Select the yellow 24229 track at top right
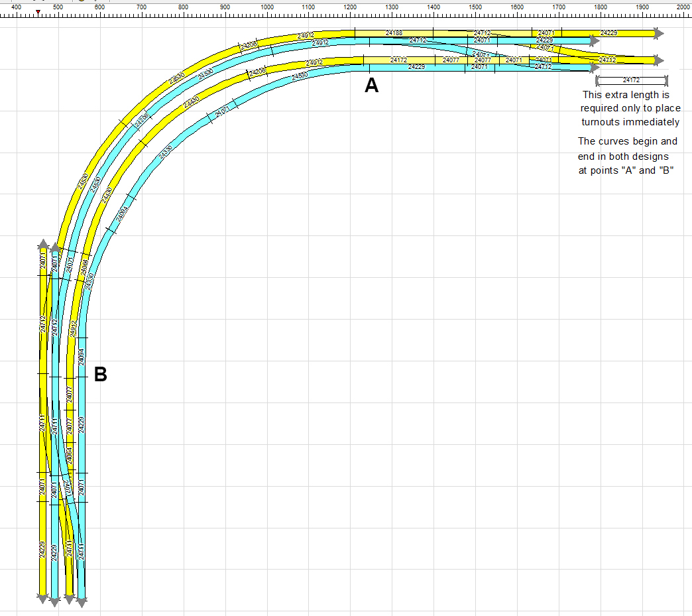 (608, 32)
